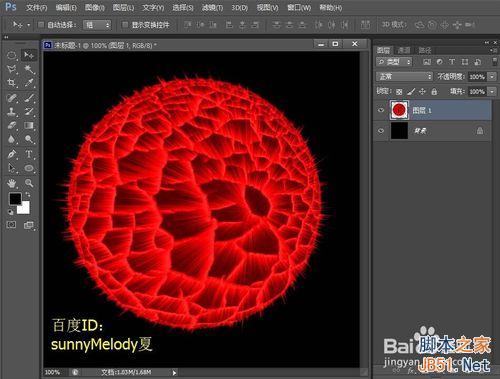Select the Healing Brush tool

pyautogui.click(x=12, y=98)
